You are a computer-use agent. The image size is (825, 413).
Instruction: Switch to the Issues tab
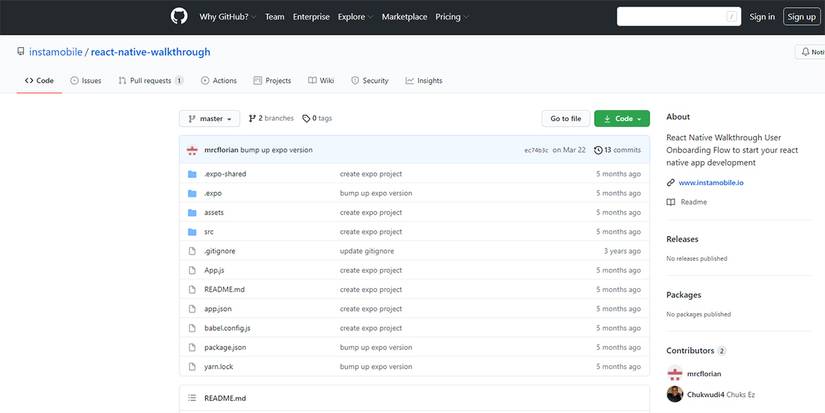click(86, 80)
